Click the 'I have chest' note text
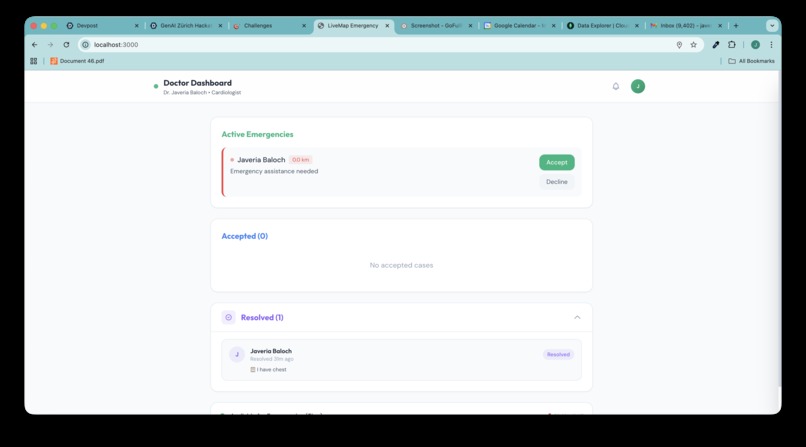Screen dimensions: 806x447 tap(271, 369)
